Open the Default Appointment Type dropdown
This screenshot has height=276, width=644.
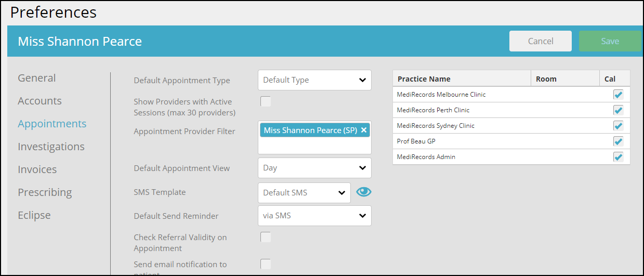pyautogui.click(x=314, y=80)
